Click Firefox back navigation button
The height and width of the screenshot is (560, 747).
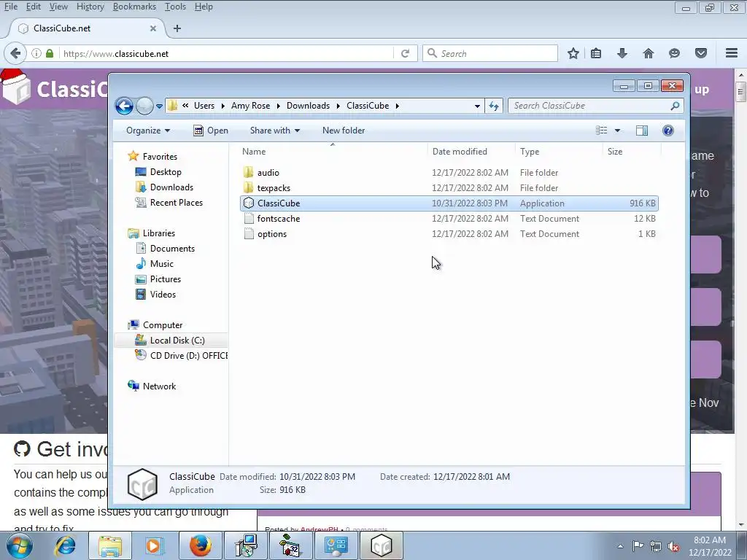15,53
